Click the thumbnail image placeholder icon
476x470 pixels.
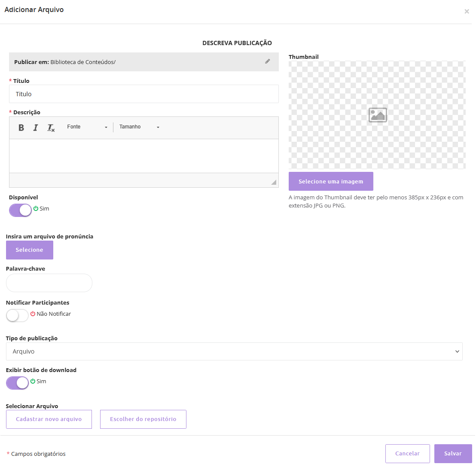pos(378,115)
